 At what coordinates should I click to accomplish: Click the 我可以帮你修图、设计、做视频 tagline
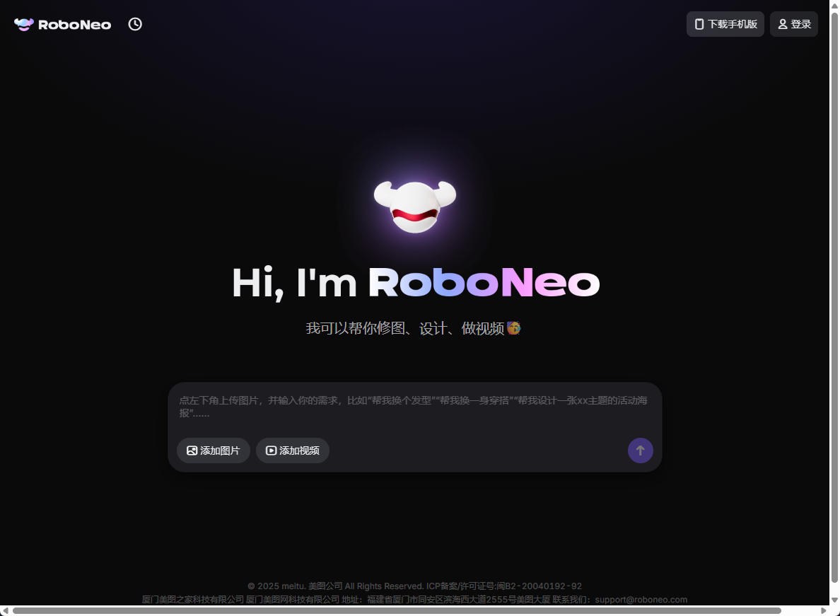click(413, 328)
